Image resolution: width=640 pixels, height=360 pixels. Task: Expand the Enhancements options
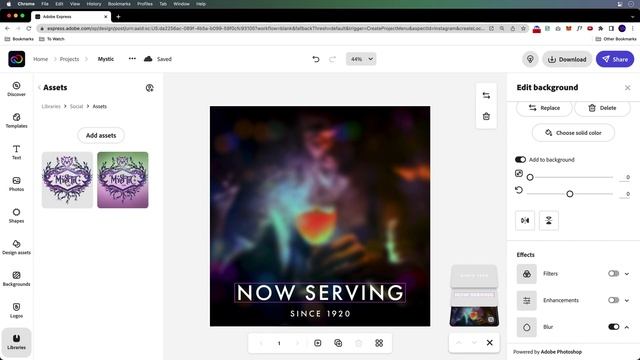(x=627, y=300)
